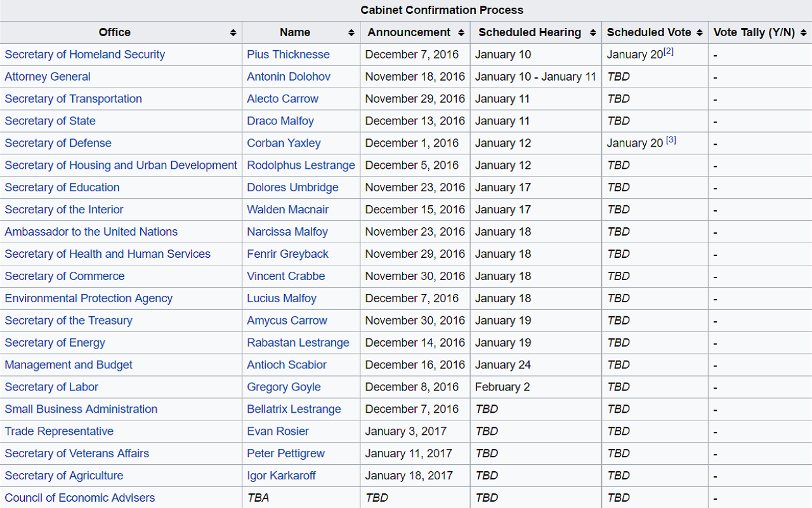This screenshot has width=812, height=508.
Task: Select the January 10 - January 11 cell
Action: click(536, 77)
